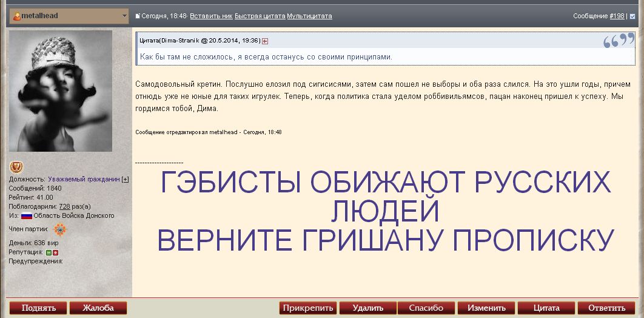Open the Уважаемый гражданин position link

(84, 180)
